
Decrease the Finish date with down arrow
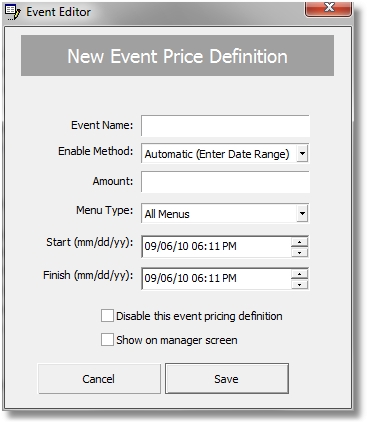click(299, 284)
